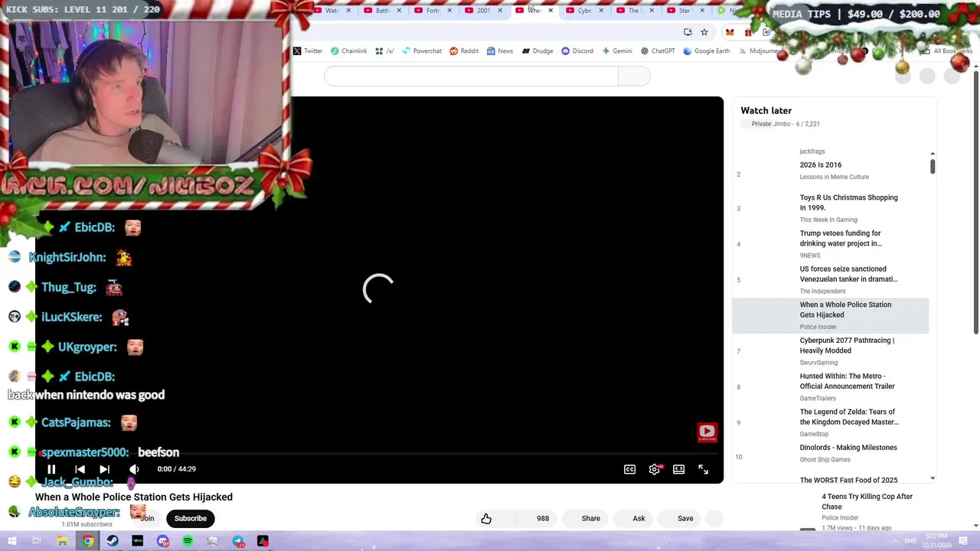Open Steam from the taskbar
980x551 pixels.
pos(113,541)
